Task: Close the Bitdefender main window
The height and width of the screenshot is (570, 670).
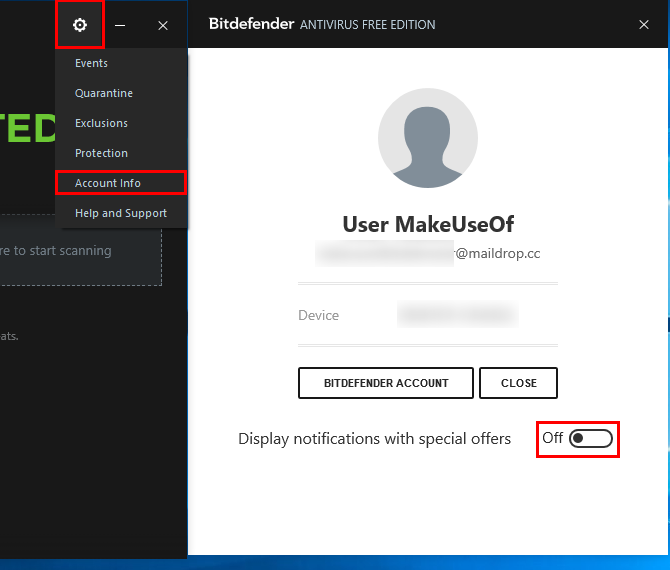Action: pos(163,25)
